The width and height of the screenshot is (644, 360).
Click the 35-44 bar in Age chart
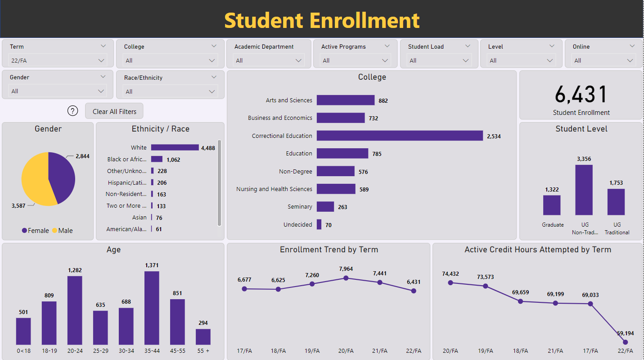(x=152, y=308)
